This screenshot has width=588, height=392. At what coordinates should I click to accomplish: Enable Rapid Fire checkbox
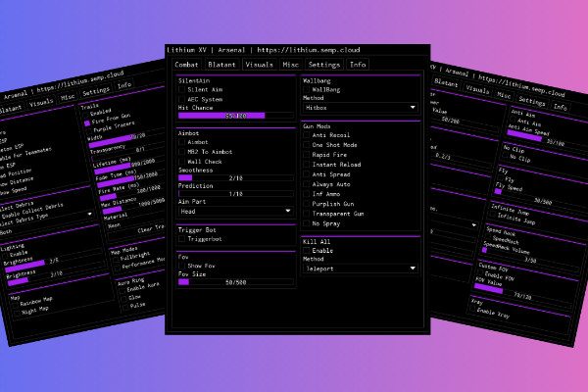pyautogui.click(x=307, y=155)
